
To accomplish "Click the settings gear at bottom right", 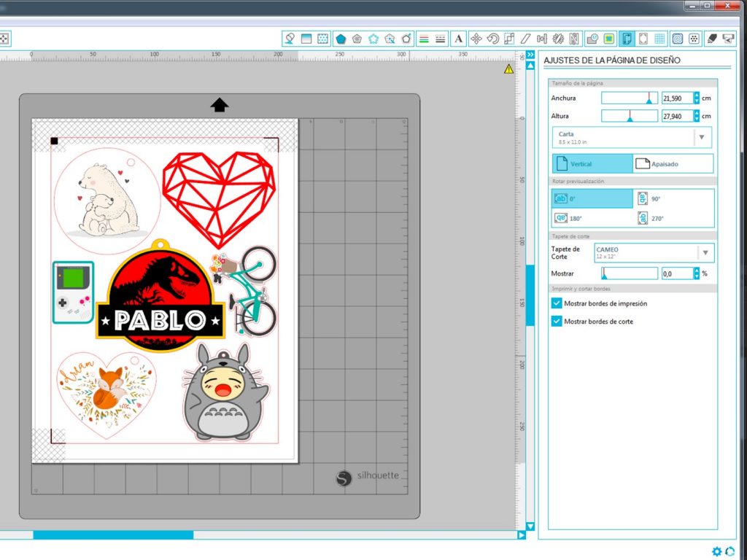I will click(x=717, y=551).
